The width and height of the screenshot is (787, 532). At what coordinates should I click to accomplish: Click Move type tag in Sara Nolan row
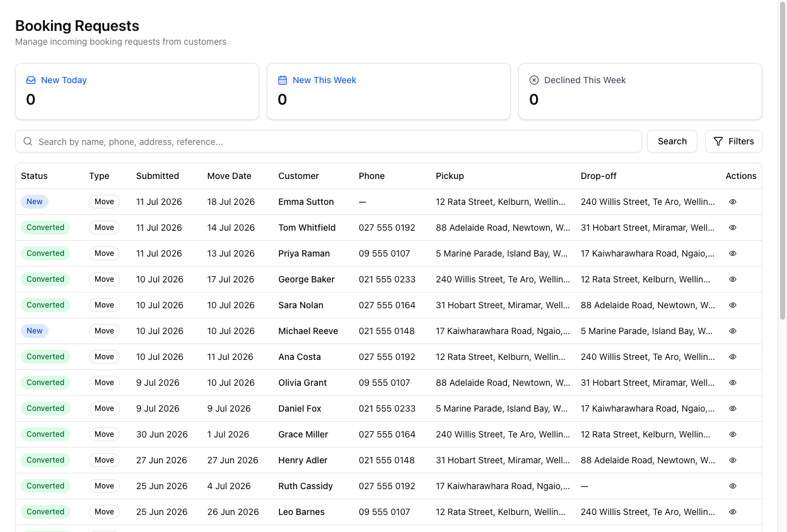point(105,305)
